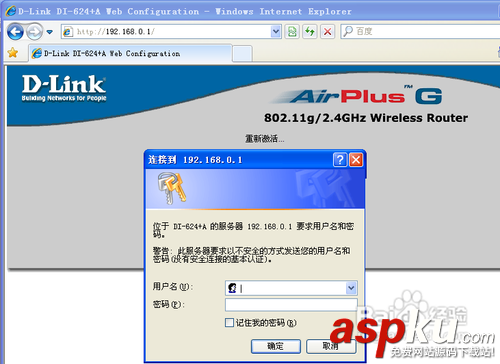
Task: Select the D-Link DI-624+A Web Configuration tab
Action: pos(130,53)
